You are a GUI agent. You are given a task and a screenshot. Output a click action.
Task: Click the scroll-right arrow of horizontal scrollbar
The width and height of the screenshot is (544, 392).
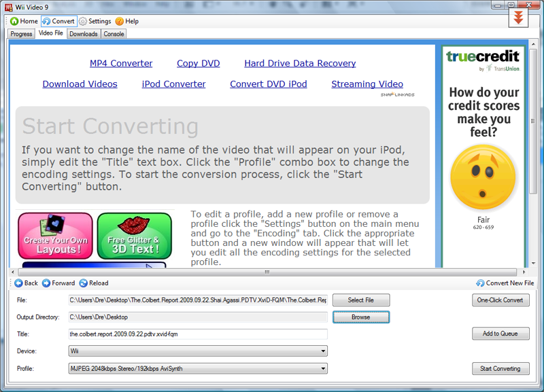tap(524, 272)
